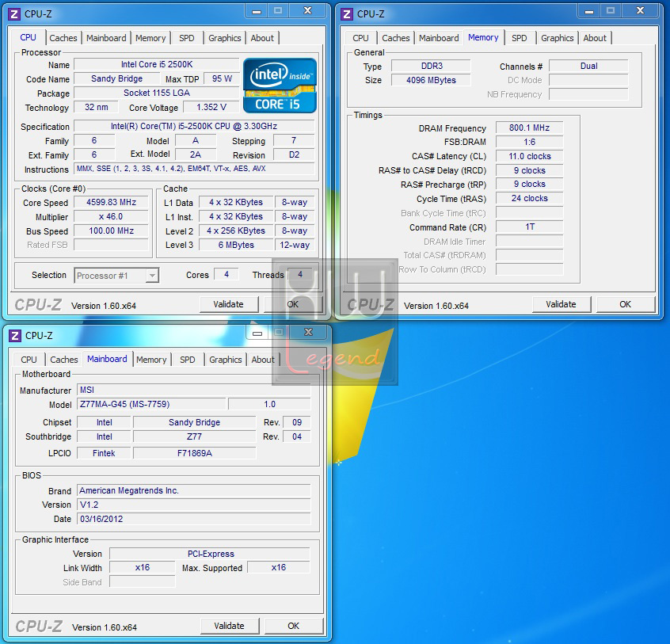Viewport: 670px width, 644px height.
Task: Switch to CPU tab in the Memory window
Action: click(x=360, y=38)
